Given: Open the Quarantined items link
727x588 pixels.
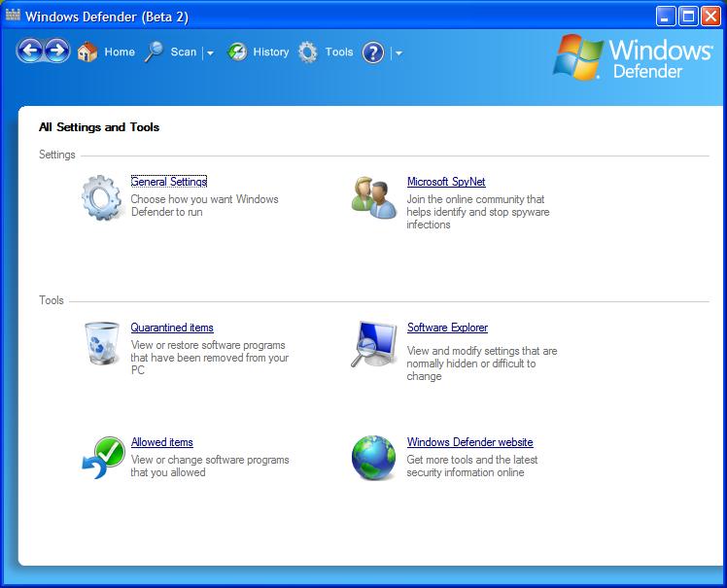Looking at the screenshot, I should coord(172,328).
